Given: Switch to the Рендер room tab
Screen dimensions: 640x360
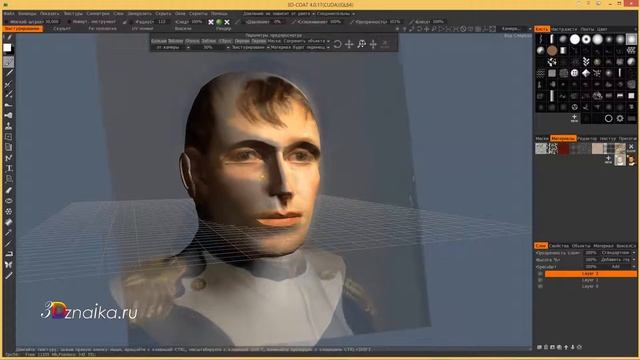Looking at the screenshot, I should pyautogui.click(x=224, y=29).
